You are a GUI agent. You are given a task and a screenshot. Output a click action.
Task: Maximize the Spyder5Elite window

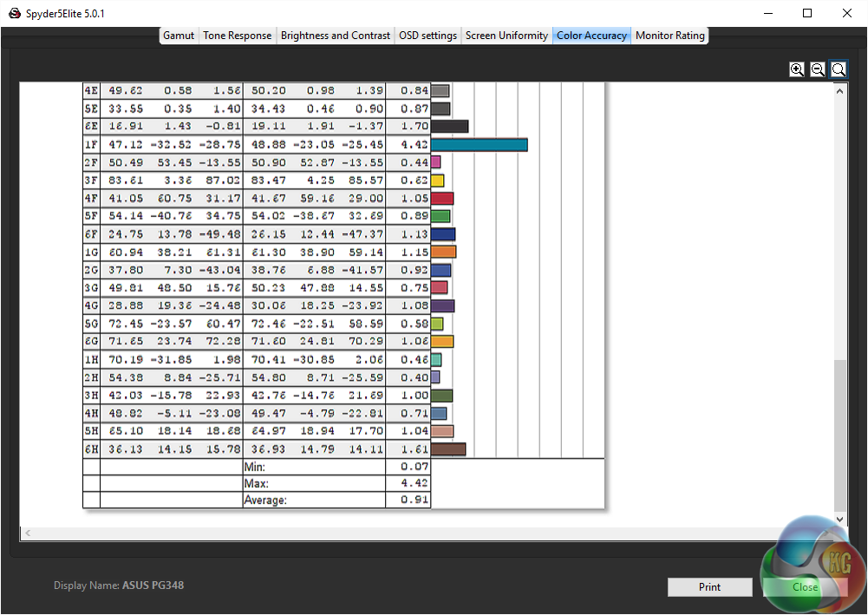click(807, 13)
